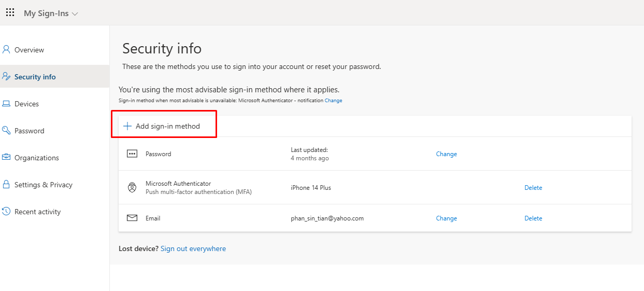Click the iPhone 14 Plus device text

[x=311, y=188]
